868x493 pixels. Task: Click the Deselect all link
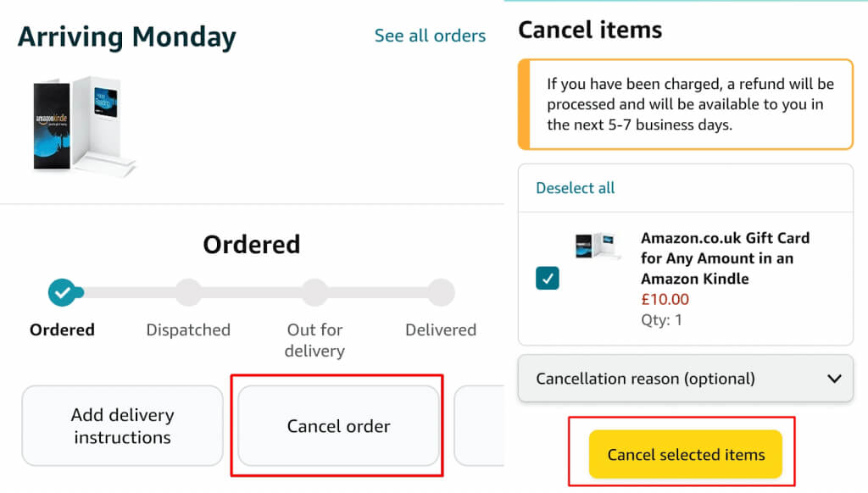[576, 188]
